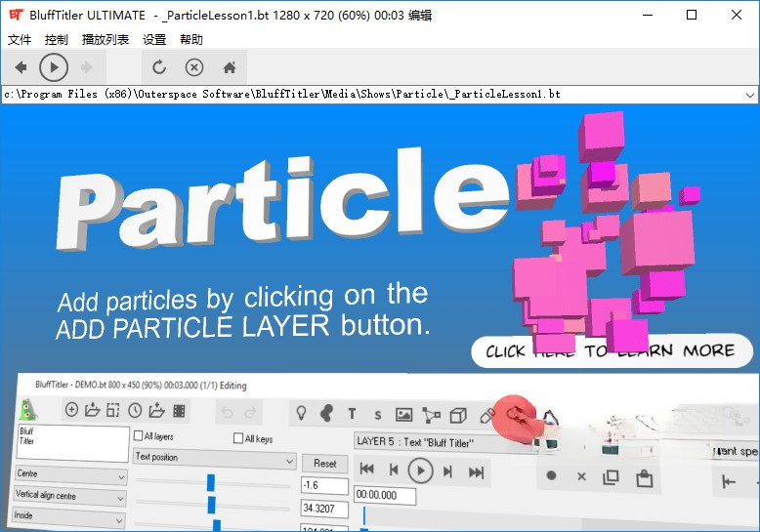
Task: Open the Inside style dropdown
Action: click(x=68, y=517)
